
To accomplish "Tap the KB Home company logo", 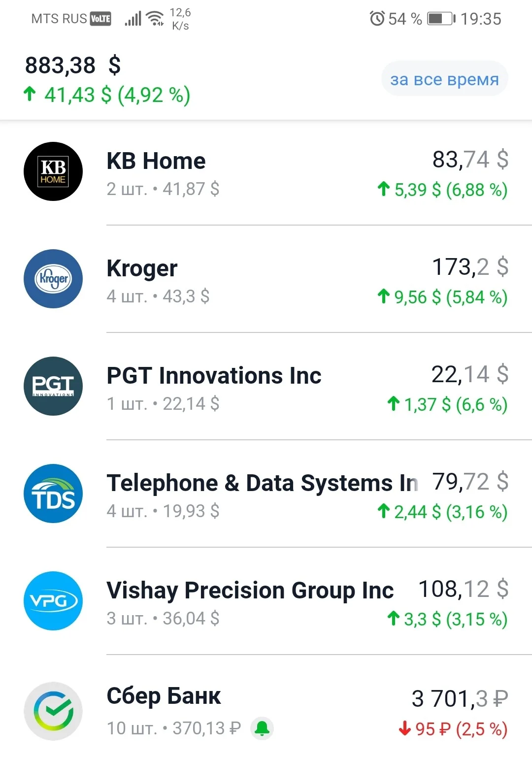I will point(53,171).
